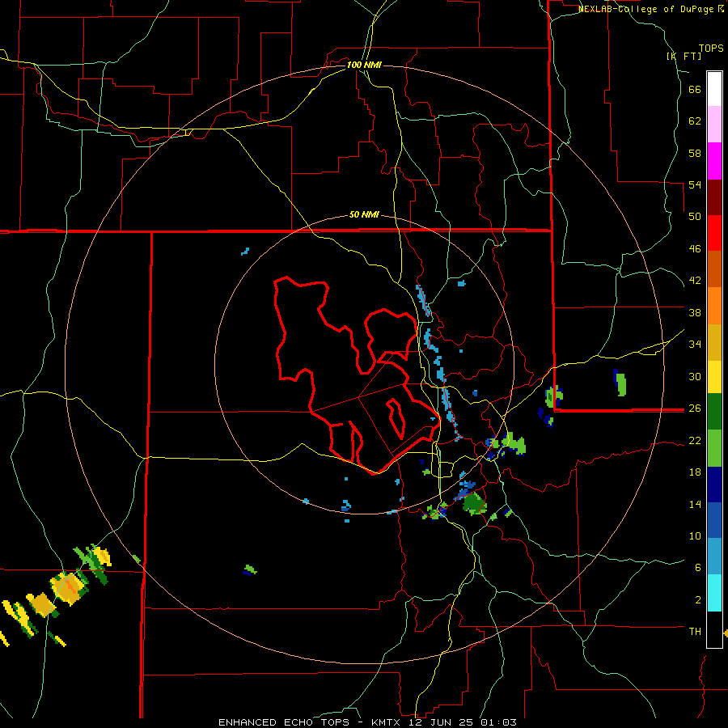The width and height of the screenshot is (728, 728).
Task: Click the legend value 54
Action: 695,184
